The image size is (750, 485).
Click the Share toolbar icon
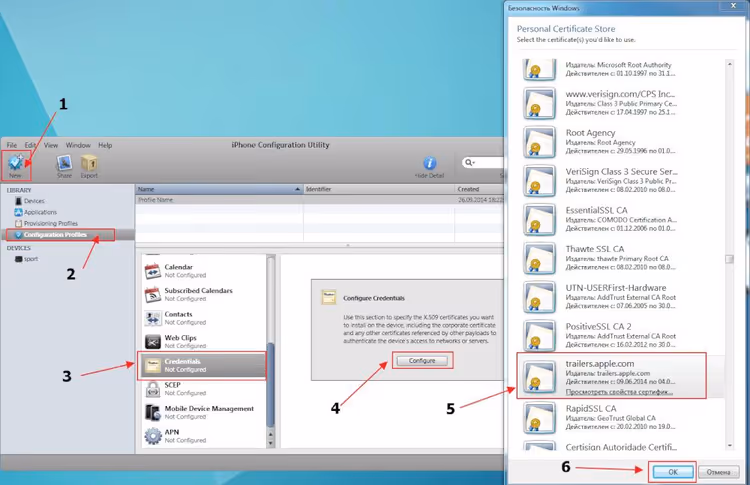pyautogui.click(x=64, y=163)
